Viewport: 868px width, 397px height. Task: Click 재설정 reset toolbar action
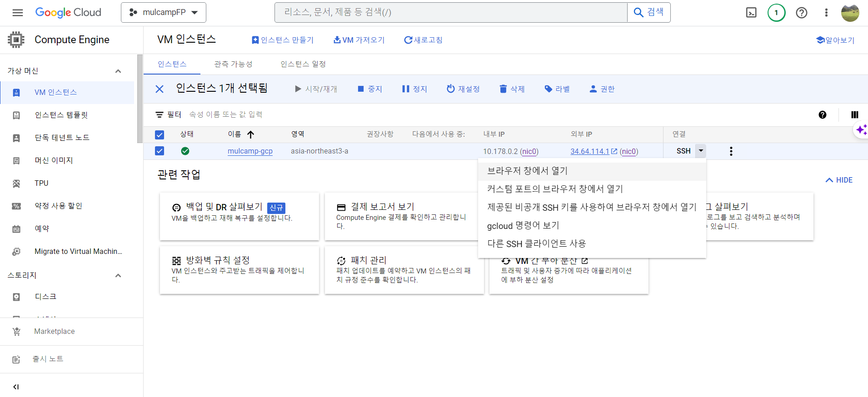(x=463, y=89)
